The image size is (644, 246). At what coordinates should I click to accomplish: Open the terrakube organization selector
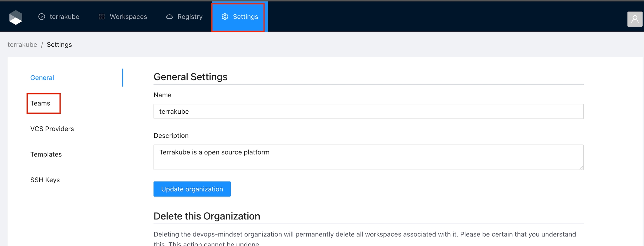point(64,17)
